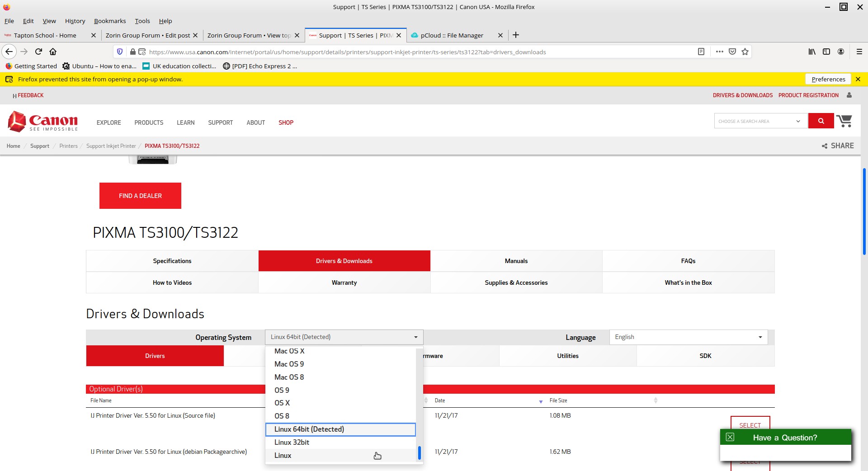Image resolution: width=868 pixels, height=471 pixels.
Task: Select Linux 32bit from the OS list
Action: coord(292,442)
